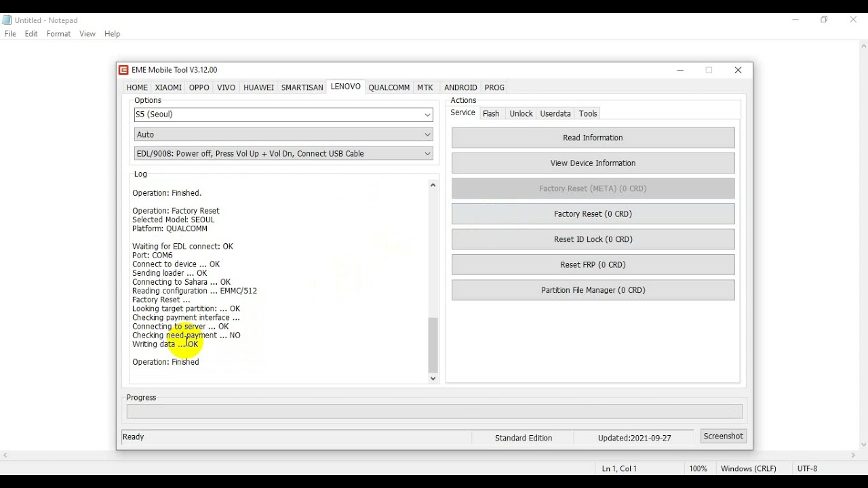
Task: Click Reset FRP (0 CRD) button
Action: [593, 265]
